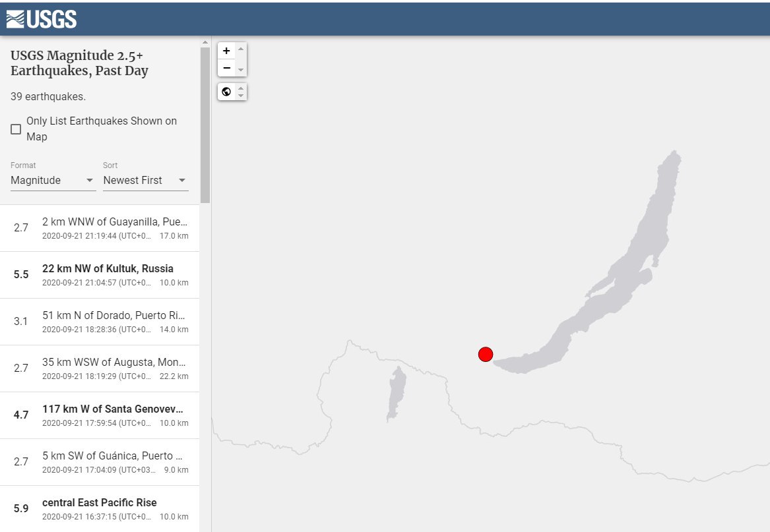The width and height of the screenshot is (770, 532).
Task: Click the '39 earthquakes.' count text
Action: [x=48, y=97]
